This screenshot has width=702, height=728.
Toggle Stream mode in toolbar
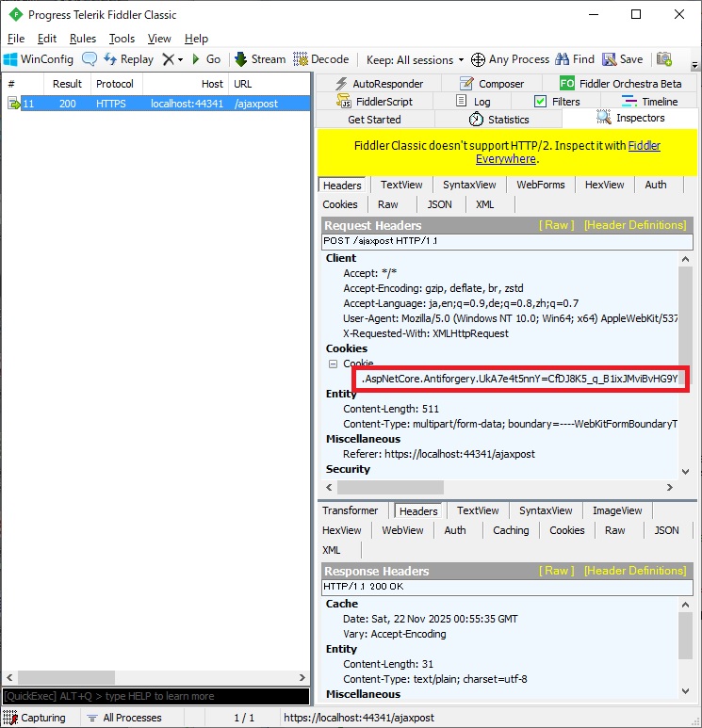pyautogui.click(x=260, y=59)
